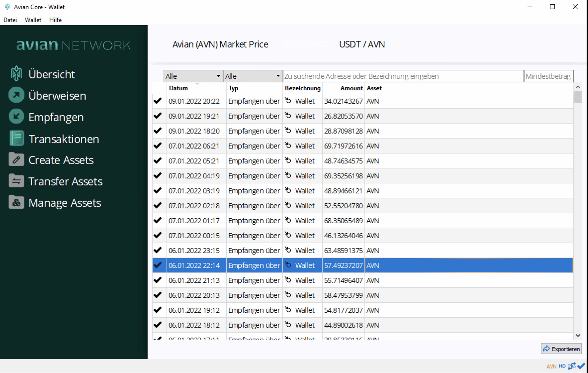588x373 pixels.
Task: Click the transaction list scrollbar thumb
Action: click(578, 97)
